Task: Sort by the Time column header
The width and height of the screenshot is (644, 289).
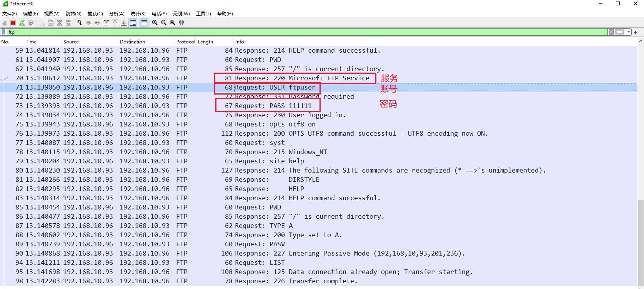Action: click(x=43, y=42)
